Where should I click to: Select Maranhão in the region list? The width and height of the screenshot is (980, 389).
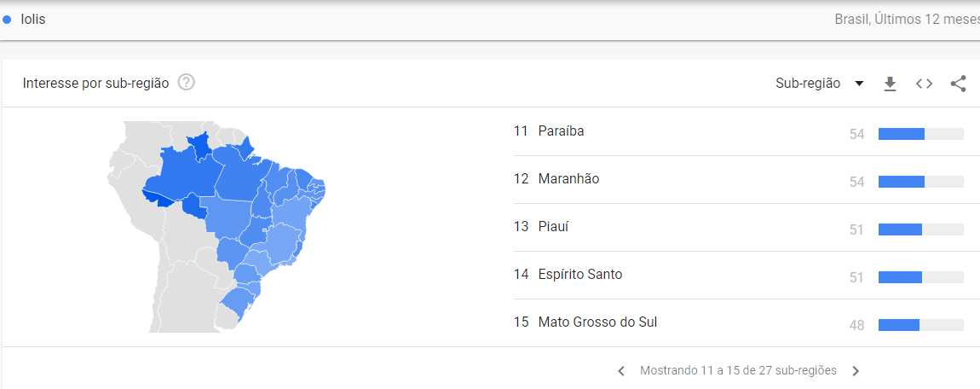739,179
